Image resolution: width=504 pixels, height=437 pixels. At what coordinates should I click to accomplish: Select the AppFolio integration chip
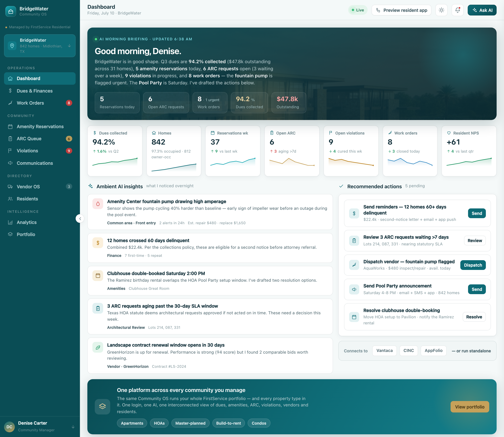point(433,351)
